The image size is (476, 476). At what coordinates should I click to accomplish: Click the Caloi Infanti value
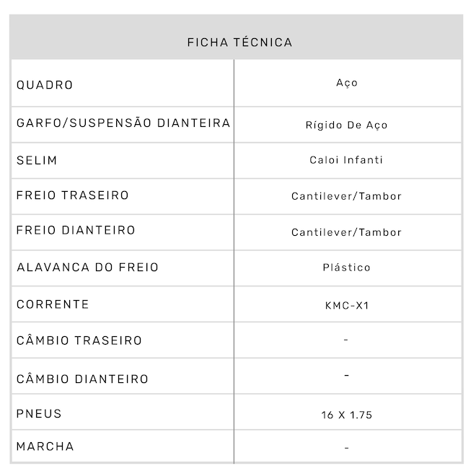tap(347, 160)
